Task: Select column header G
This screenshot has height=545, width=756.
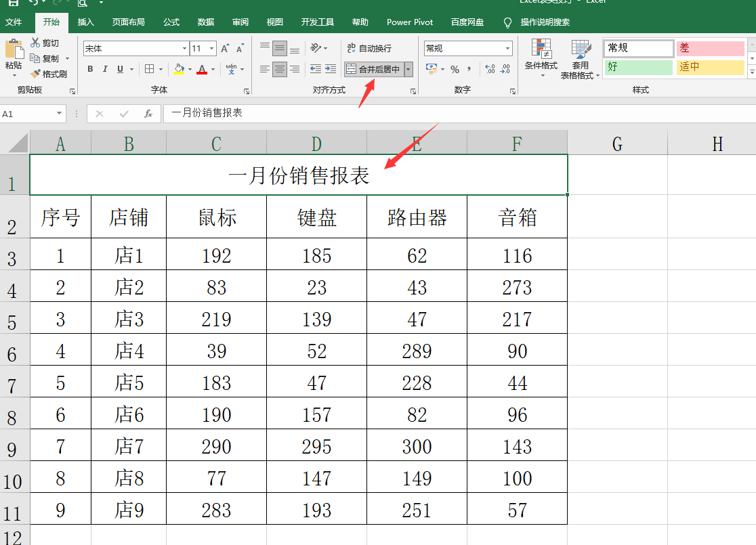Action: (617, 144)
